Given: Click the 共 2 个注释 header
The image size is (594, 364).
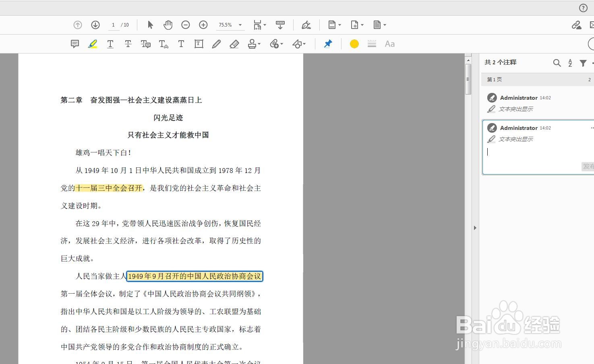Looking at the screenshot, I should (x=500, y=62).
